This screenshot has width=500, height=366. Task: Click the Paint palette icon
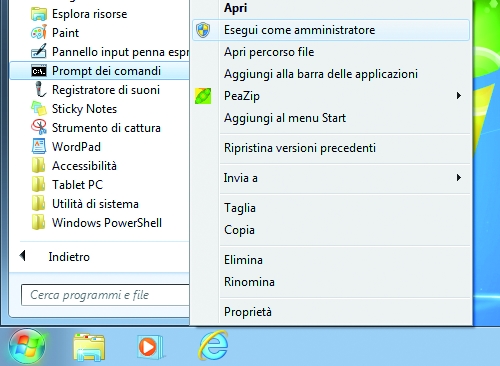[x=39, y=33]
